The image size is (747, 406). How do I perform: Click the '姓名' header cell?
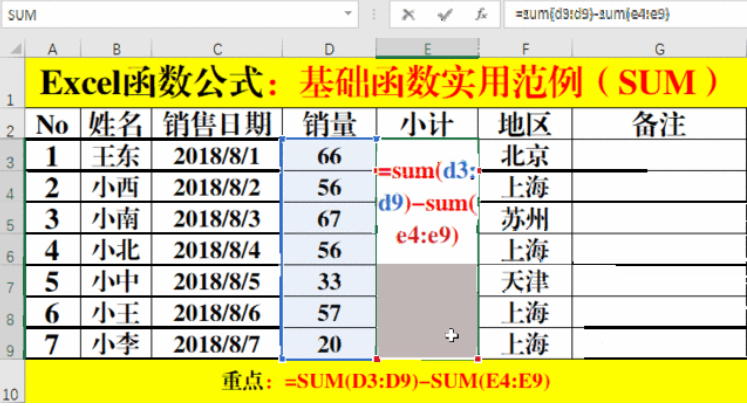[116, 124]
